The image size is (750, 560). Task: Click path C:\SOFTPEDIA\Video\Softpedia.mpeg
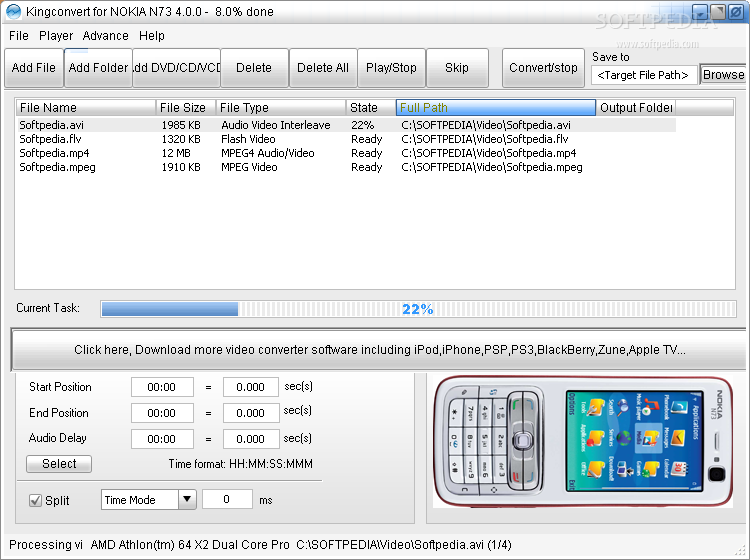tap(492, 167)
